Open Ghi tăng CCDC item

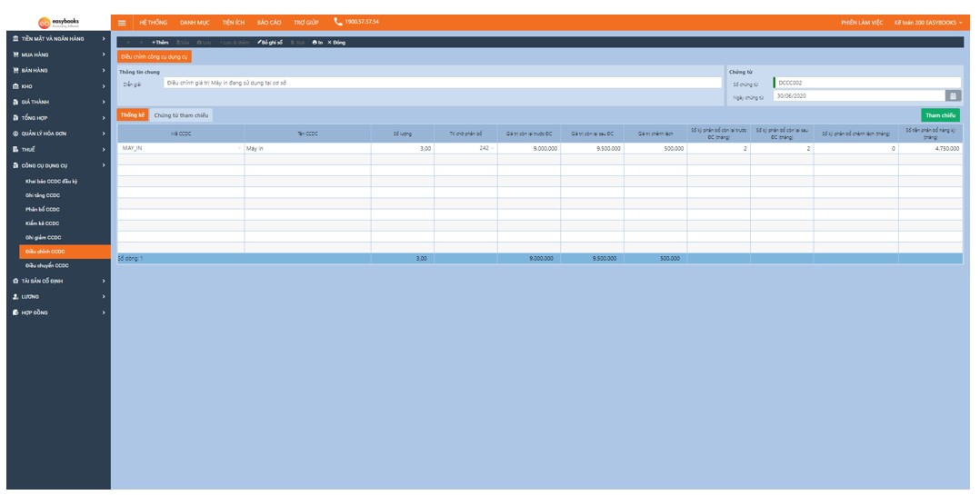[43, 195]
